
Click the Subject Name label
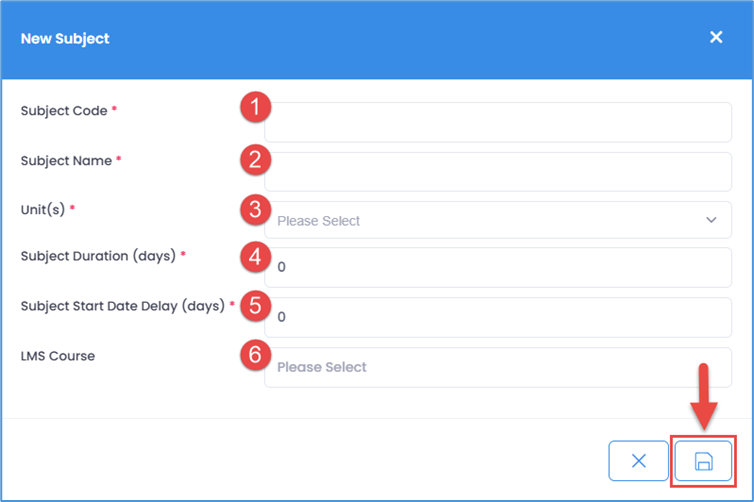tap(65, 160)
